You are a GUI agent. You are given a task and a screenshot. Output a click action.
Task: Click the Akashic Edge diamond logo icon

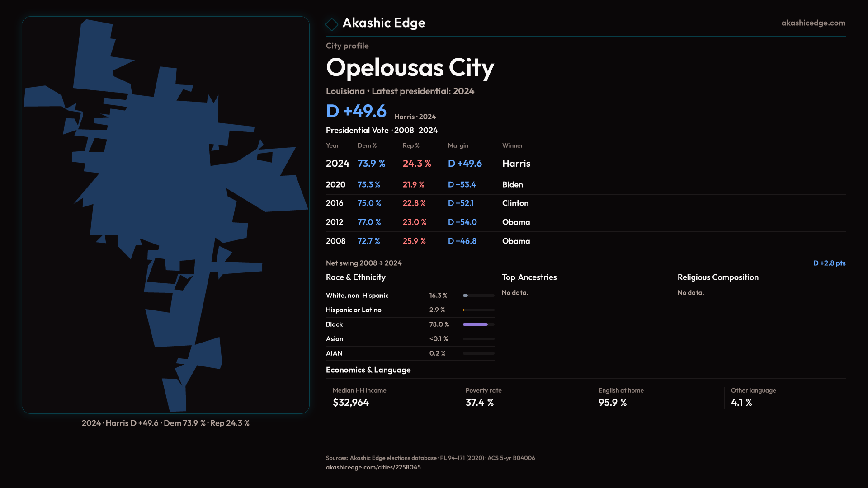tap(332, 24)
